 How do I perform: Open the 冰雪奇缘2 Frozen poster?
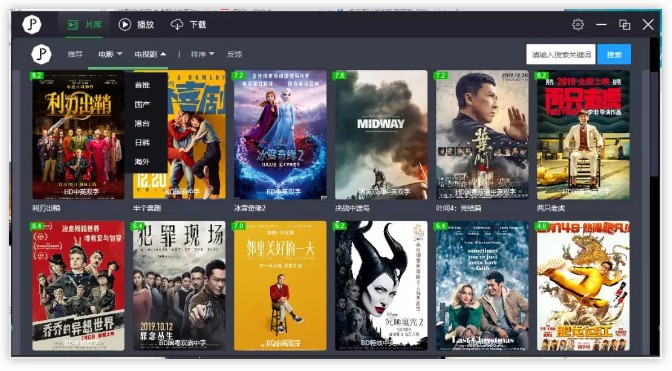click(280, 135)
